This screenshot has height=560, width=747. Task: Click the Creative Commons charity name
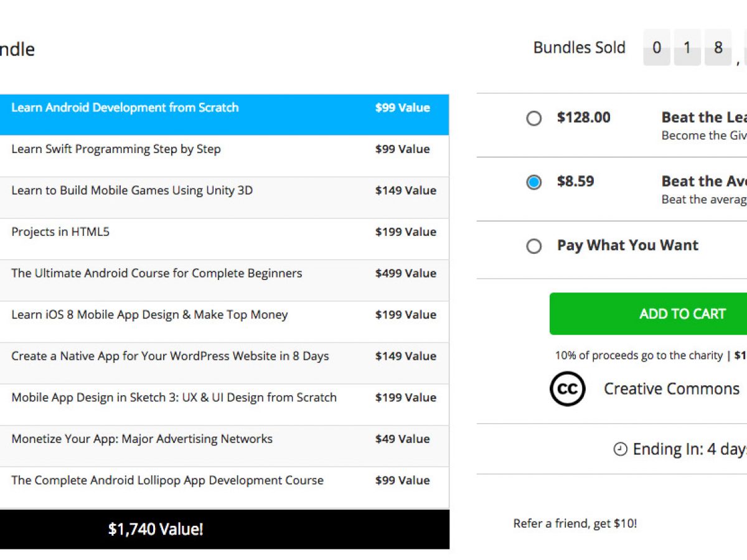671,389
